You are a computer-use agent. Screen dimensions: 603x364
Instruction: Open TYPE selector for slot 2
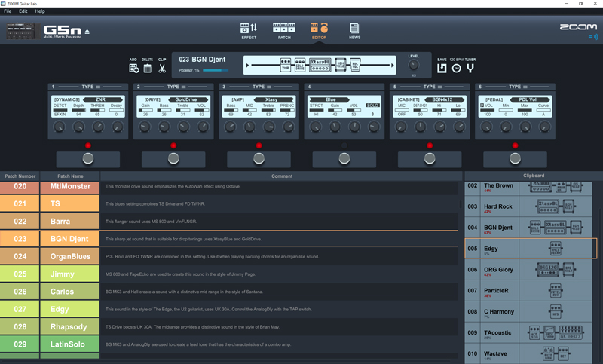coord(176,87)
